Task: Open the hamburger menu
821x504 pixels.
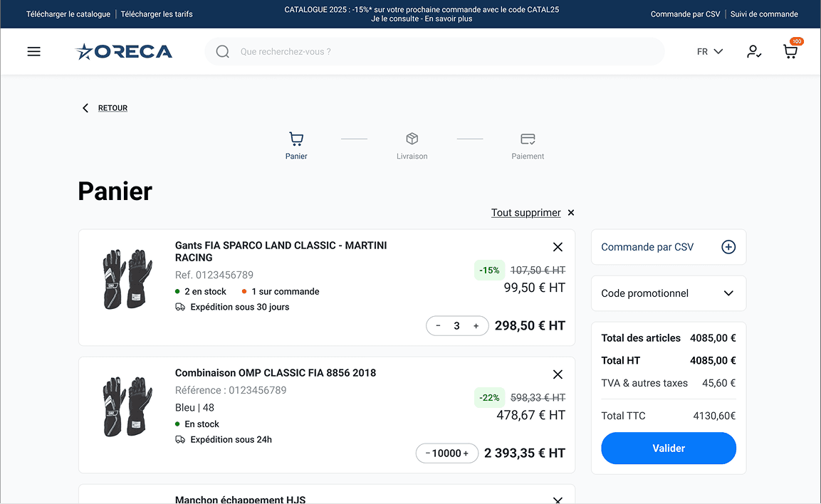Action: (x=34, y=51)
